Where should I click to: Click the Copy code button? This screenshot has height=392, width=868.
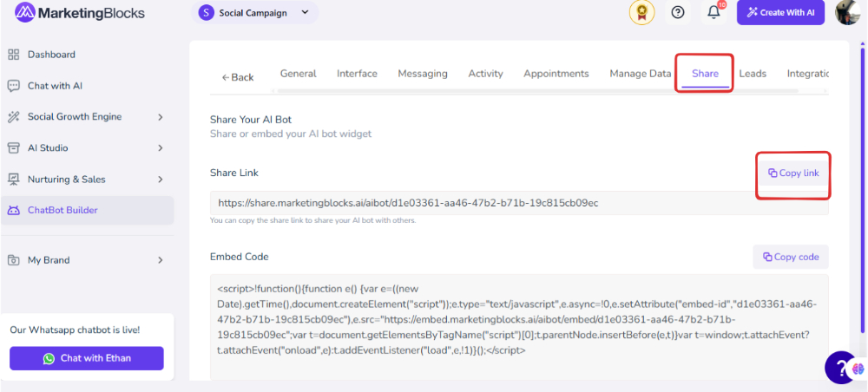point(791,257)
